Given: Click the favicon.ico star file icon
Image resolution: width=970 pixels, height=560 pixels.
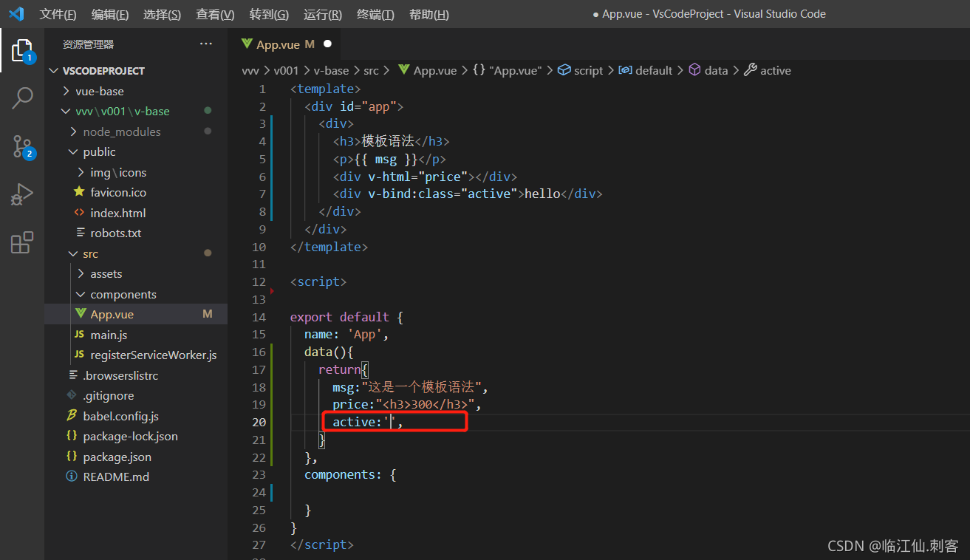Looking at the screenshot, I should (79, 192).
